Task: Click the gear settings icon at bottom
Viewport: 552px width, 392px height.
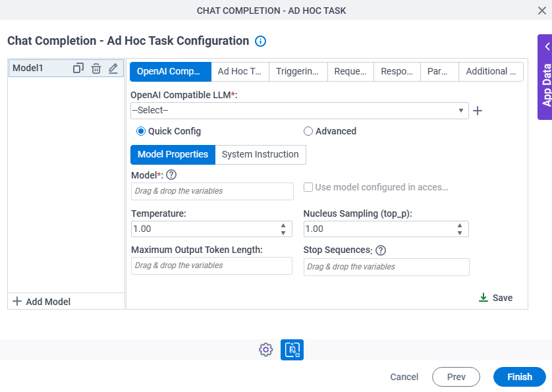Action: pyautogui.click(x=266, y=350)
